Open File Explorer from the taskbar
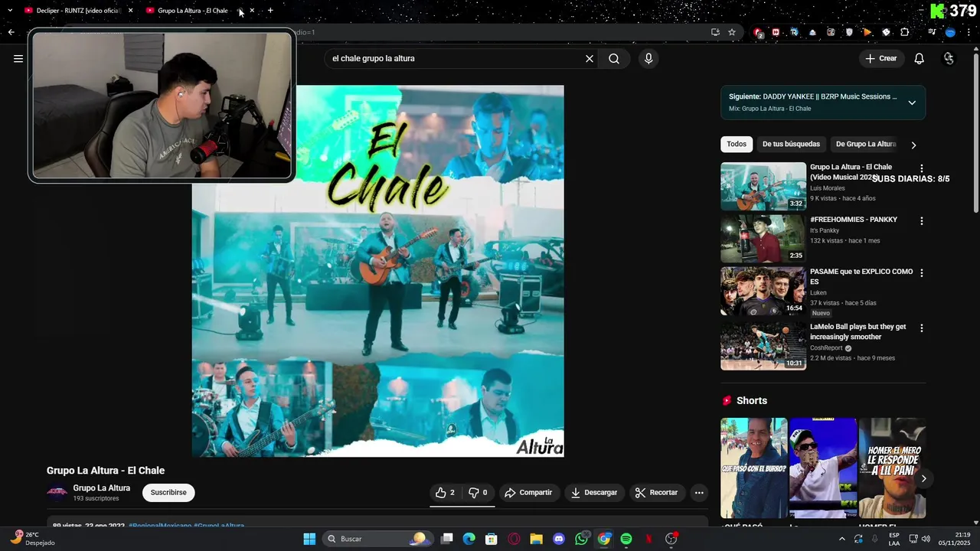The image size is (980, 551). (x=536, y=539)
